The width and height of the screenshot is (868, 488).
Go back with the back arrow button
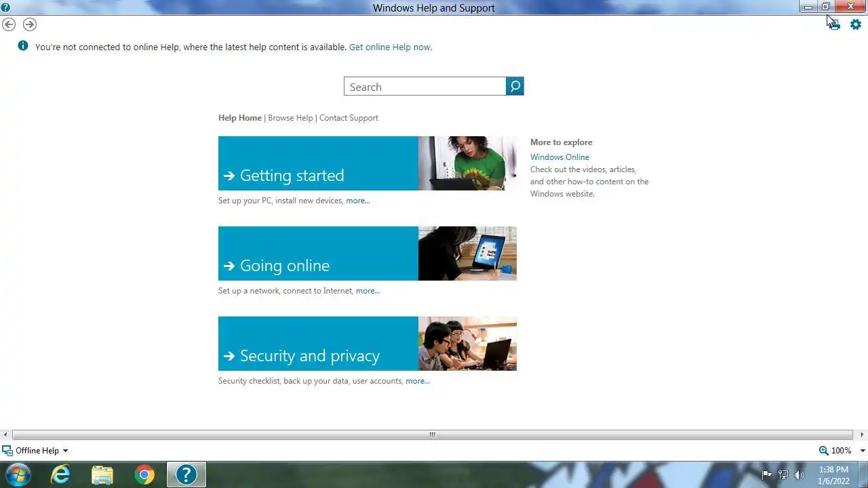click(x=9, y=24)
